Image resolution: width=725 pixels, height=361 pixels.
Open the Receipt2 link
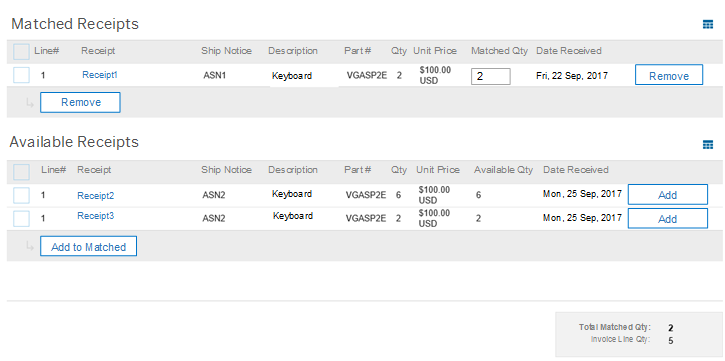(95, 196)
